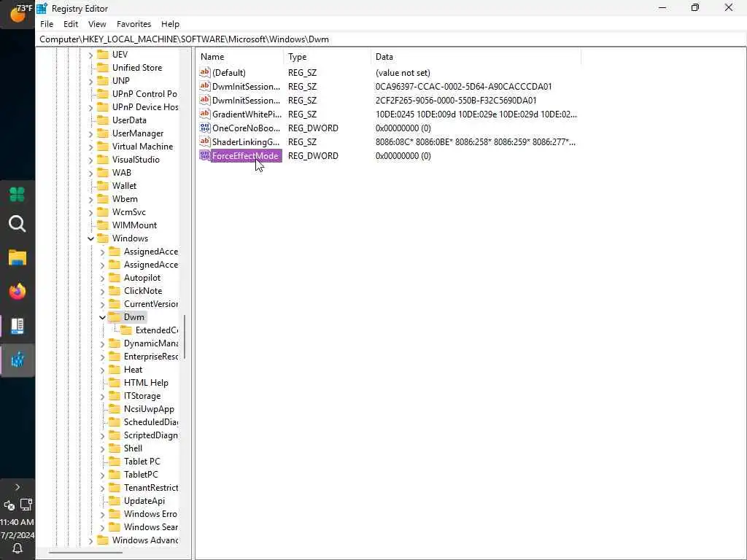The width and height of the screenshot is (747, 560).
Task: Expand the Autopilot key
Action: click(x=102, y=278)
